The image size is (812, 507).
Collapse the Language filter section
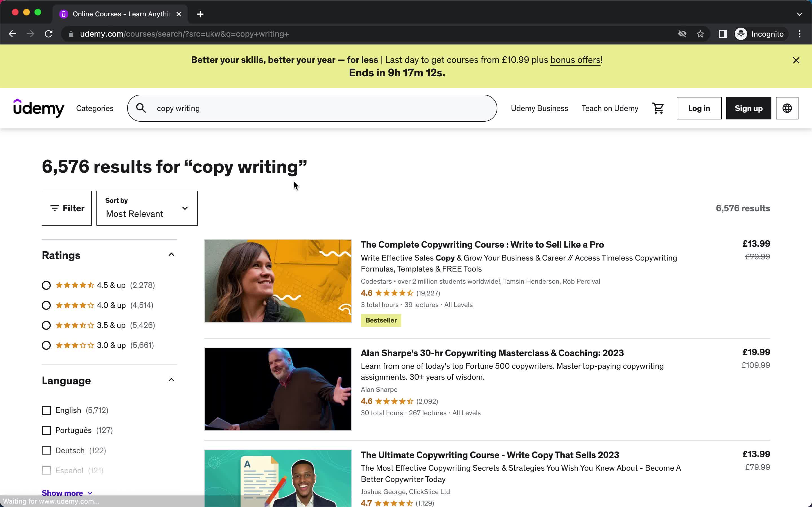pyautogui.click(x=171, y=380)
